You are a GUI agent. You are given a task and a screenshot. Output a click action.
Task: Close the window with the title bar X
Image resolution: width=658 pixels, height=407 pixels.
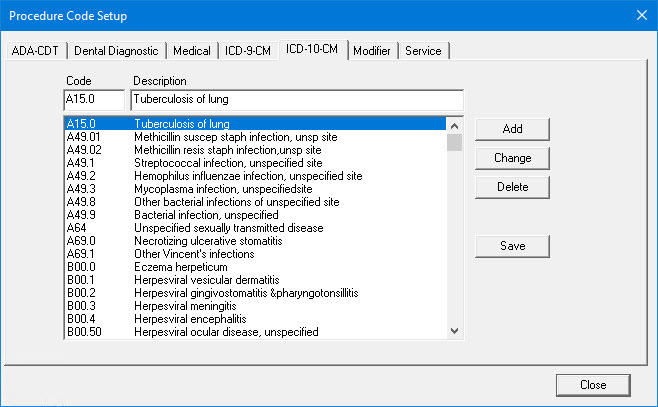[x=641, y=15]
